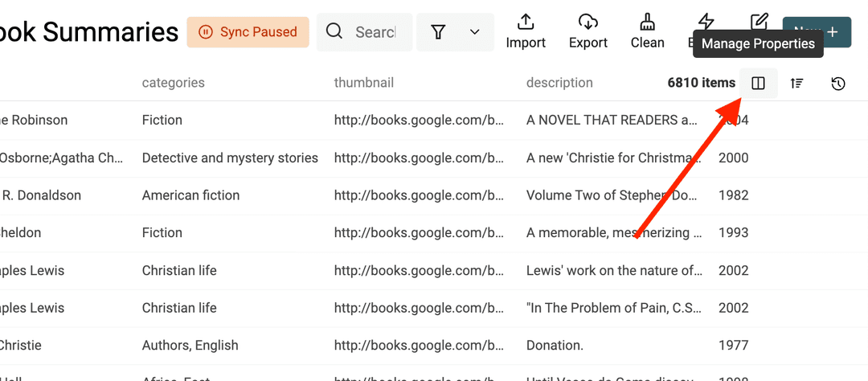Toggle the Sync Paused button
The image size is (868, 381).
click(x=248, y=32)
